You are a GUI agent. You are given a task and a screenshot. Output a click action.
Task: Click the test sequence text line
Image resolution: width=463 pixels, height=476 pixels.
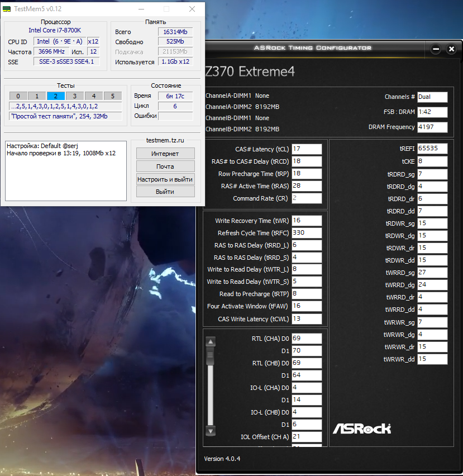click(x=65, y=106)
